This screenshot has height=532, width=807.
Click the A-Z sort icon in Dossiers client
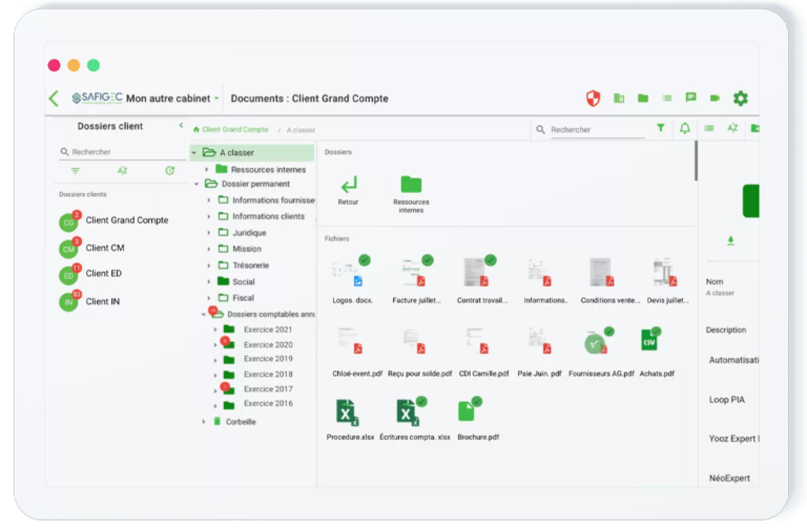122,170
